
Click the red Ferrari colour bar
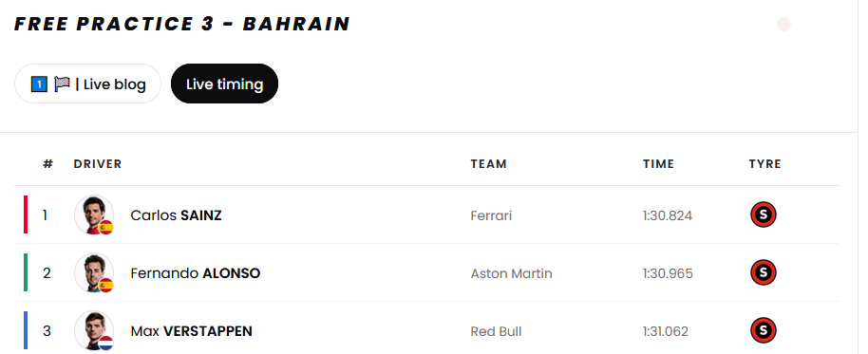26,214
